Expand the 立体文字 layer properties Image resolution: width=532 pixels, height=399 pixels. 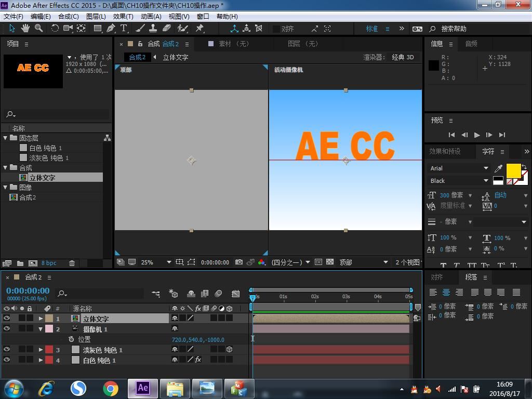pyautogui.click(x=41, y=318)
